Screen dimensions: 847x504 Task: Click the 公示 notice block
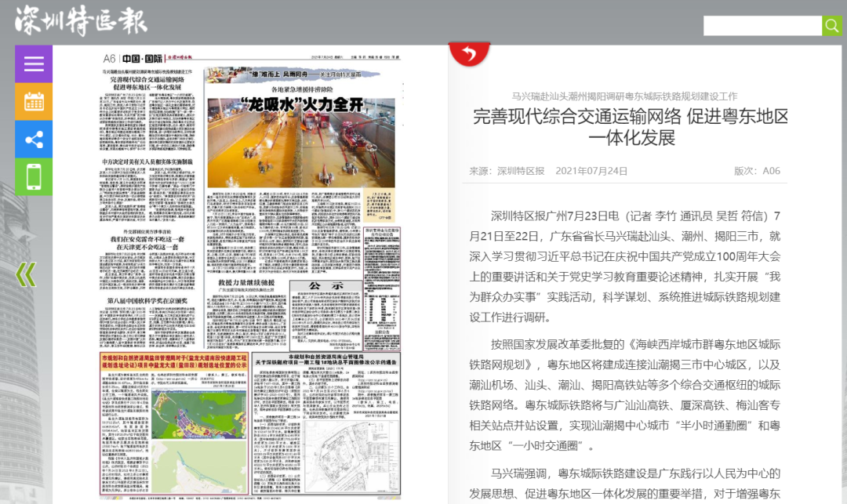[325, 315]
